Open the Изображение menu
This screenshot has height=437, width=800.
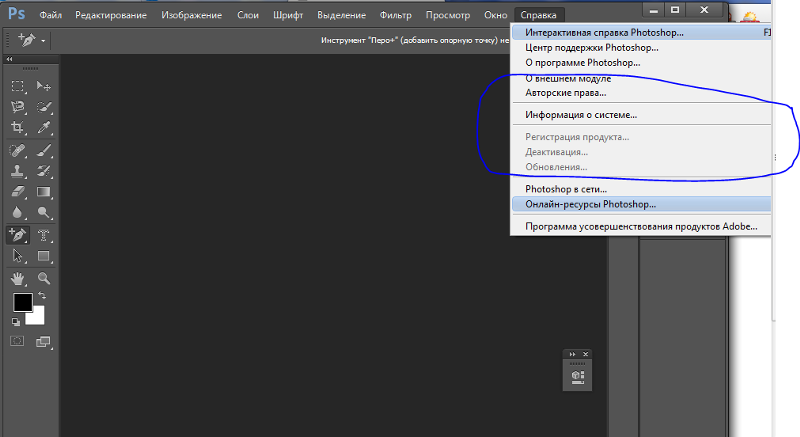pyautogui.click(x=191, y=15)
